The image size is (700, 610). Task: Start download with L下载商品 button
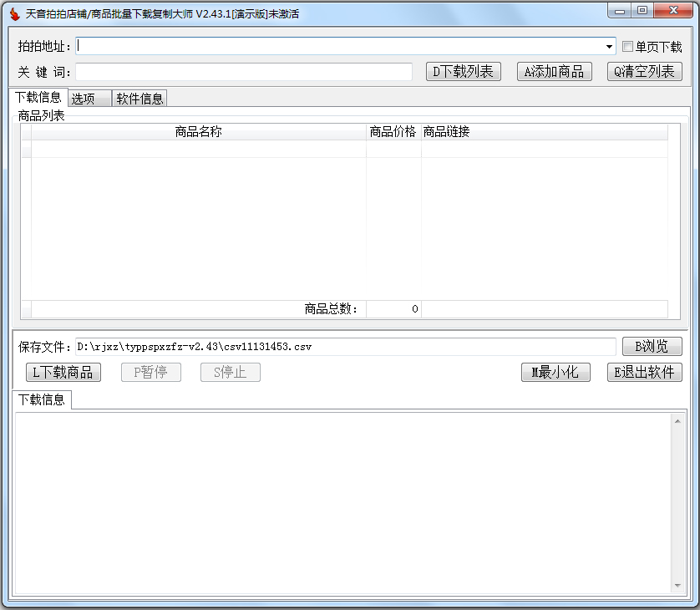(x=63, y=373)
